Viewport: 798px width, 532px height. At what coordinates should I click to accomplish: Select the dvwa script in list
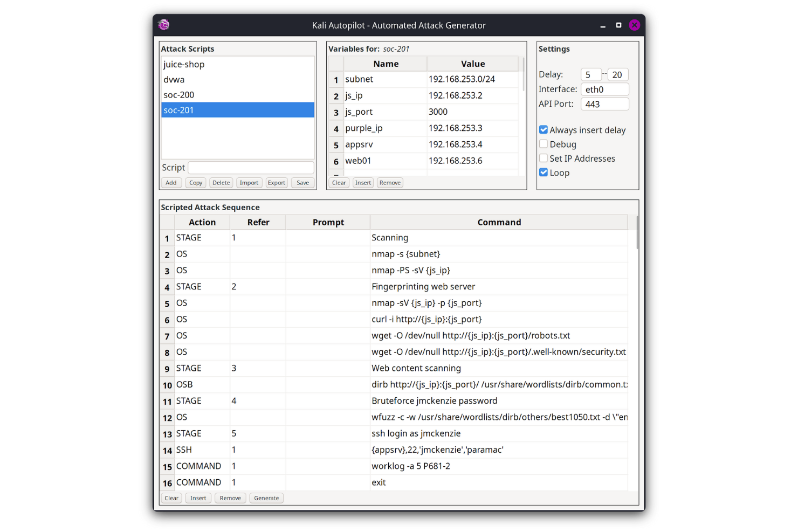pos(174,79)
